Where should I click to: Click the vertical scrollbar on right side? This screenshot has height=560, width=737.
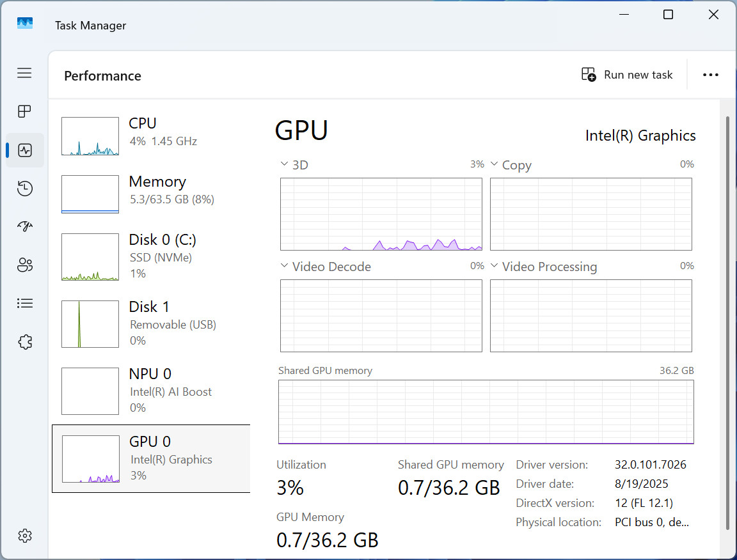pos(727,329)
